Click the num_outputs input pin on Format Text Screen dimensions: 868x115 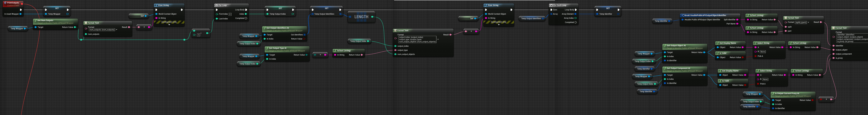86,34
